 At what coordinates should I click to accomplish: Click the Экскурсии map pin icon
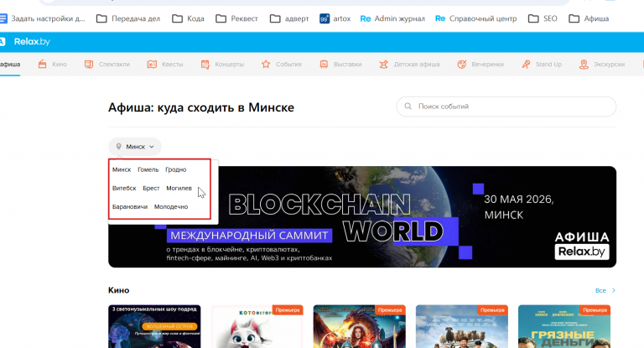pos(584,64)
